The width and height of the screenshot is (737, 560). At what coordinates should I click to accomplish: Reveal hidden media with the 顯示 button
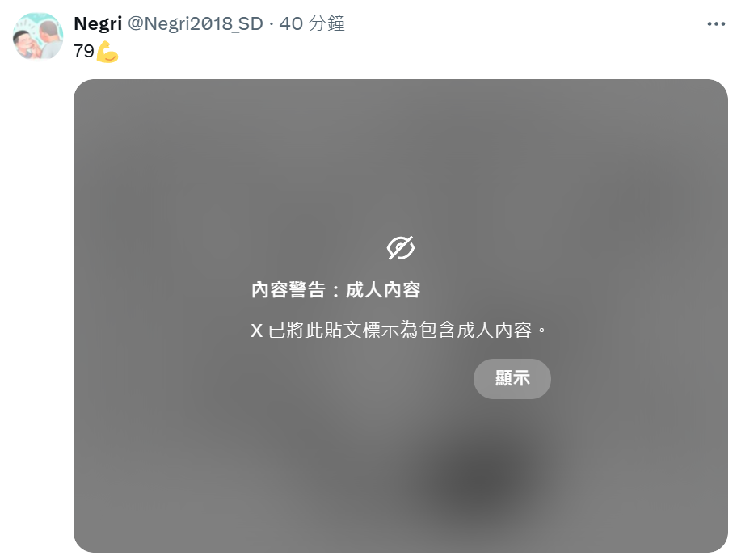(x=512, y=378)
